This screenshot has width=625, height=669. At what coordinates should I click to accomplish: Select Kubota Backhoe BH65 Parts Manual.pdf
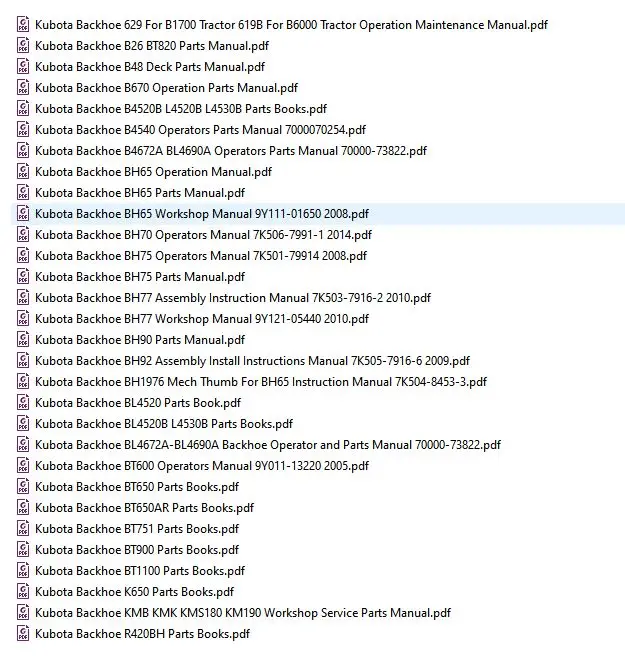140,193
